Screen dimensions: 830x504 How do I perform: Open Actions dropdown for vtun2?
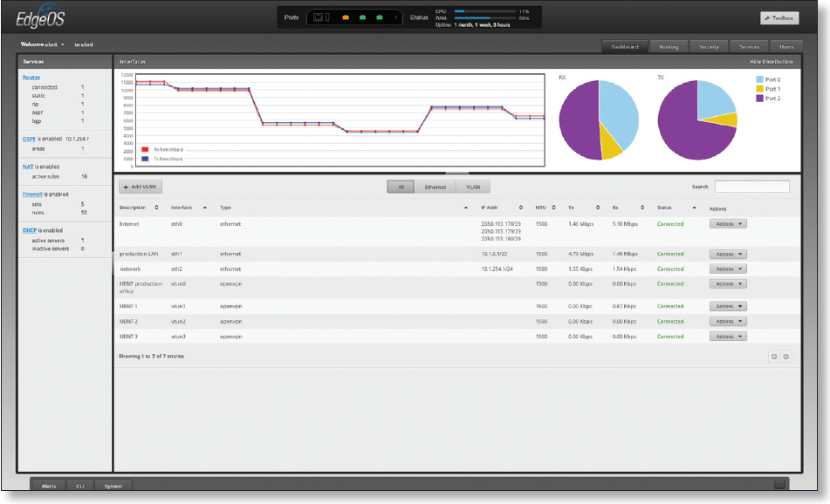[728, 321]
